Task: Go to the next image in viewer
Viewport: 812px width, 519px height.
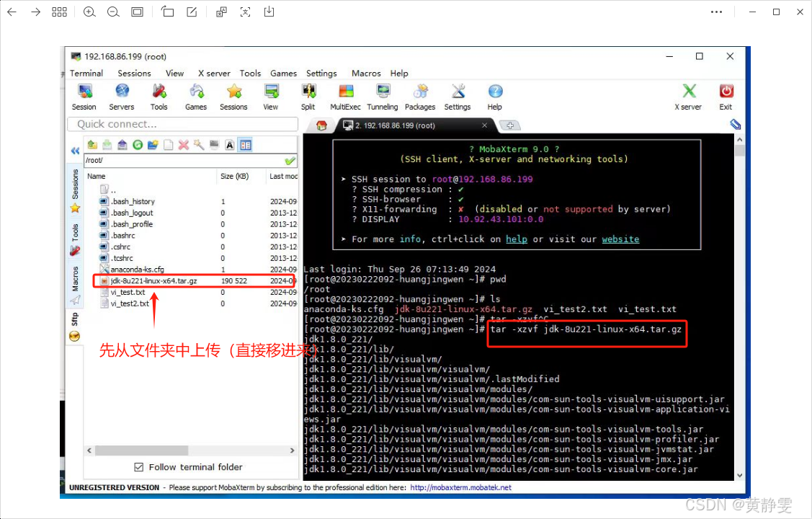Action: pyautogui.click(x=35, y=12)
